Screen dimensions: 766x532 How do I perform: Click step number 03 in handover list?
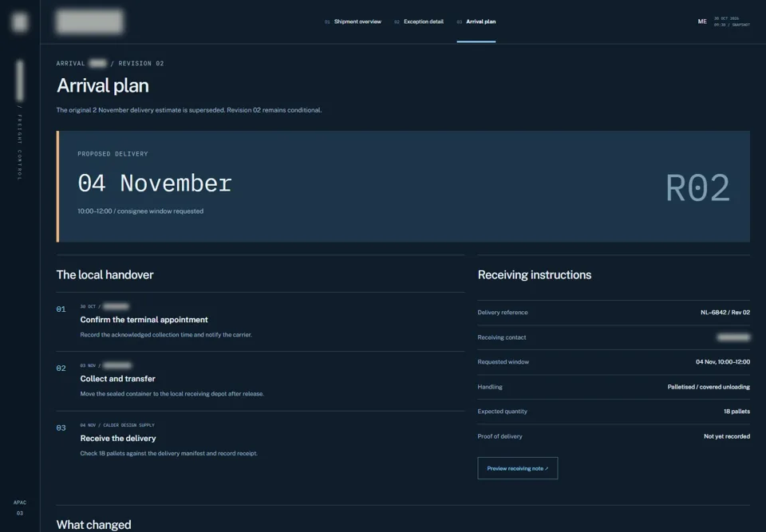point(61,428)
